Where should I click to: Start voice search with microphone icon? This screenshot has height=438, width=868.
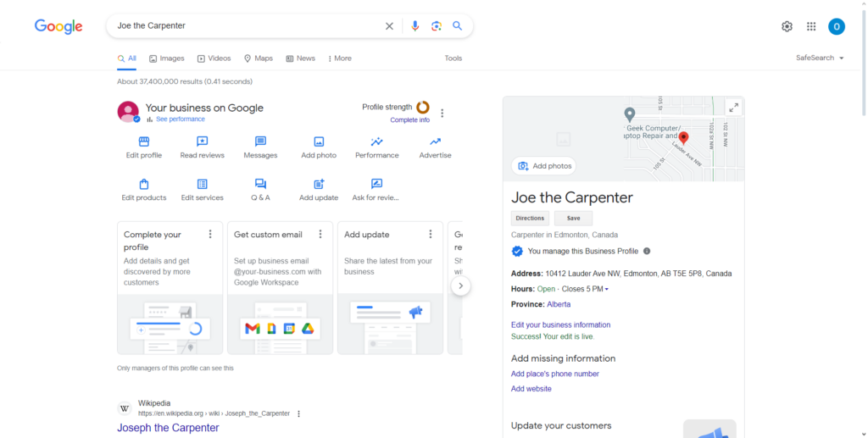pyautogui.click(x=415, y=26)
